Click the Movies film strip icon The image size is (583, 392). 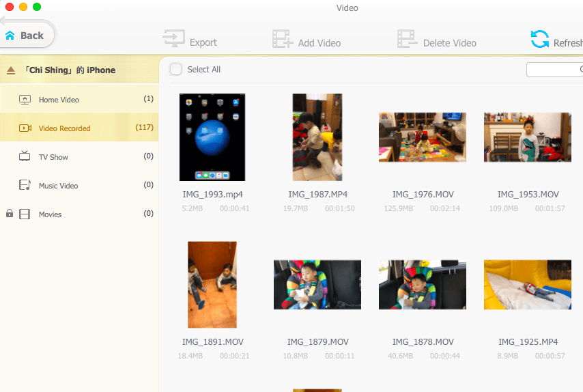pyautogui.click(x=25, y=214)
